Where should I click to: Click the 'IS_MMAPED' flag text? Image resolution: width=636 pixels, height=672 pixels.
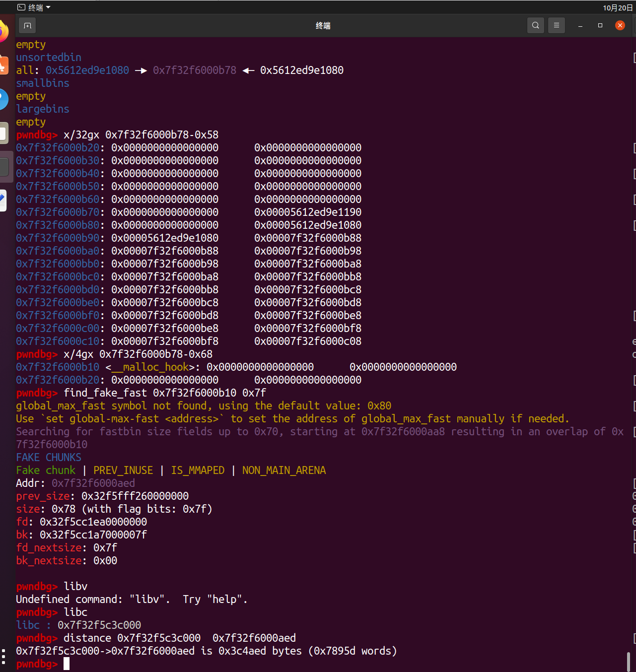pyautogui.click(x=198, y=470)
